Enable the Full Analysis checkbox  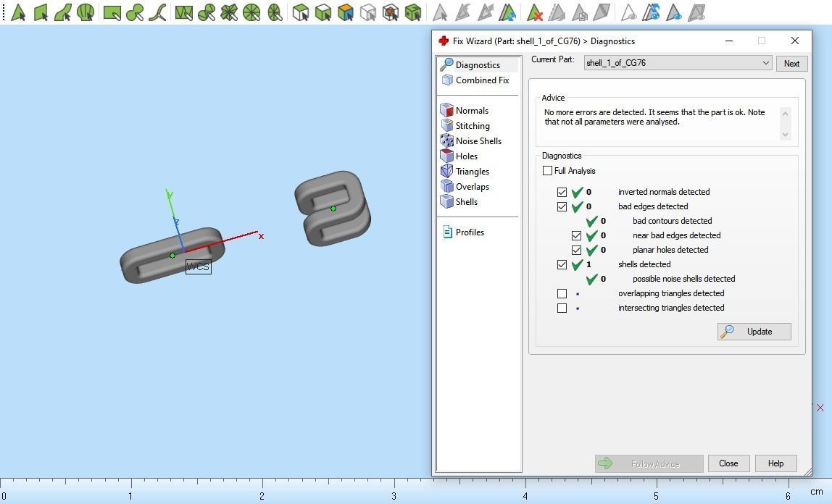coord(548,171)
